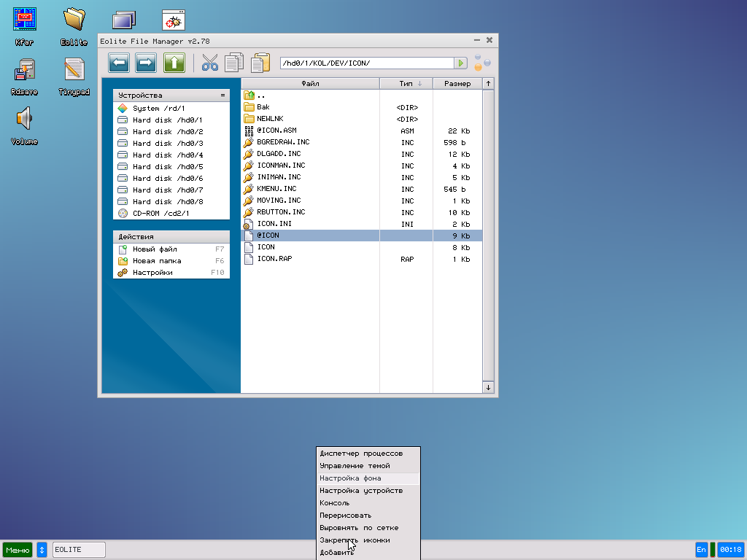Click the forward navigation arrow button
The height and width of the screenshot is (560, 747).
tap(146, 63)
